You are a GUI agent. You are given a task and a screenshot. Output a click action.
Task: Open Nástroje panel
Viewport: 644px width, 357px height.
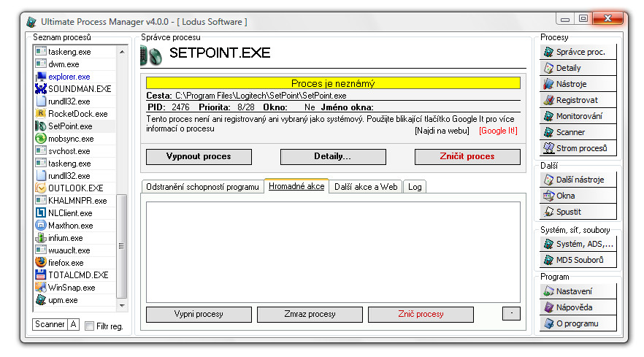[x=578, y=84]
